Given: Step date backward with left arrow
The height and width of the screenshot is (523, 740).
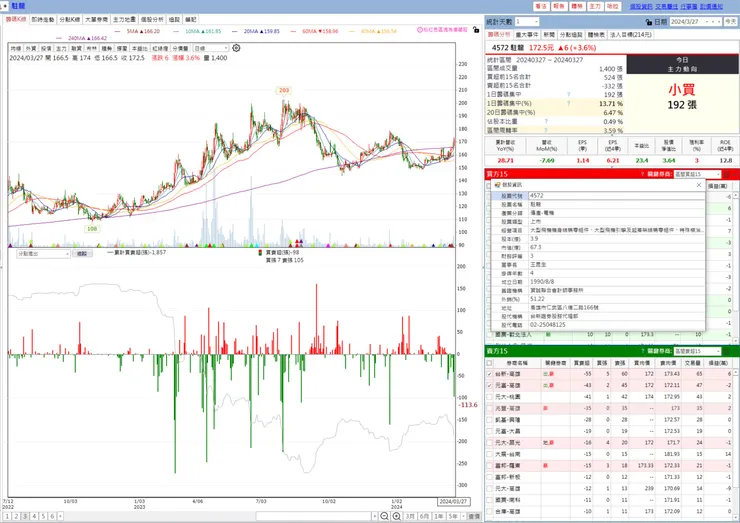Looking at the screenshot, I should tap(713, 22).
